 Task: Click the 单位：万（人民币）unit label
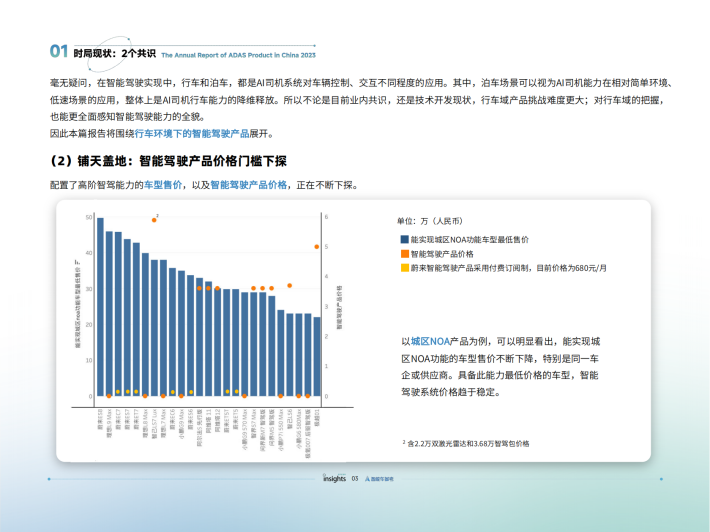pyautogui.click(x=430, y=220)
